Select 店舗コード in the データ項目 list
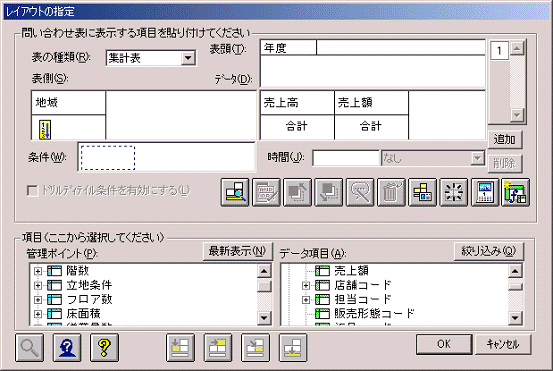Screen dimensions: 553x371 (363, 285)
